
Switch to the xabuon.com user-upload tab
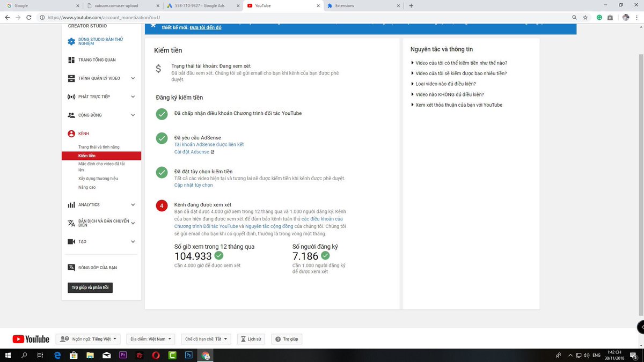pyautogui.click(x=122, y=5)
